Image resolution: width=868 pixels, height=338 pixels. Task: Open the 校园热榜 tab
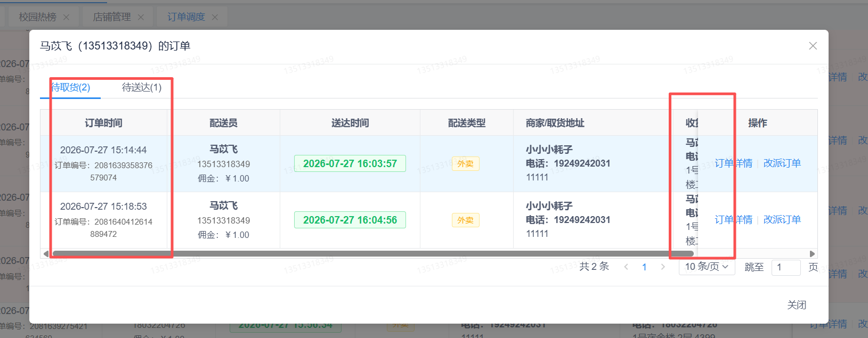coord(37,17)
